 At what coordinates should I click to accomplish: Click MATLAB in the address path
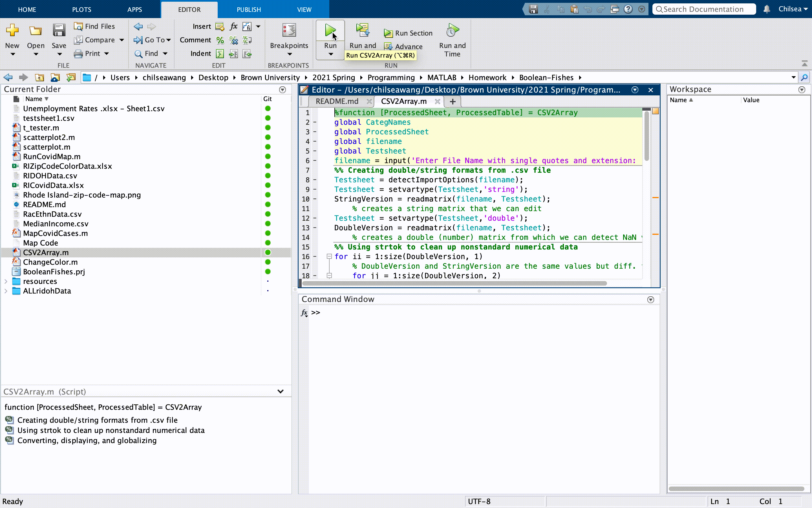tap(442, 78)
